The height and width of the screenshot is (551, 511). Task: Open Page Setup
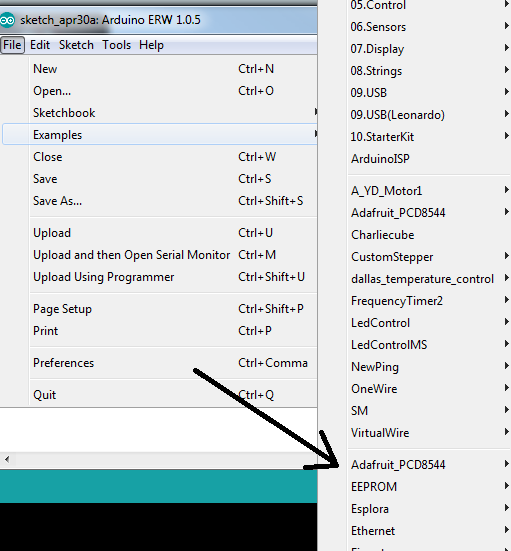point(160,309)
